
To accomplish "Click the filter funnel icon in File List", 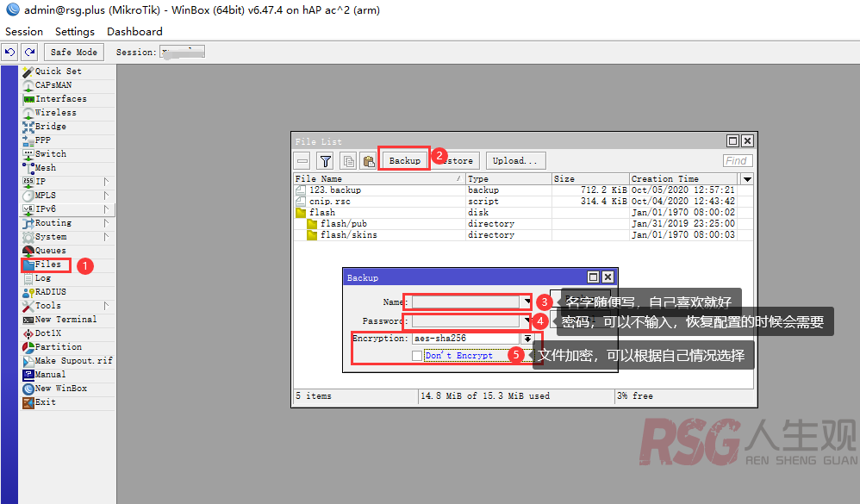I will [325, 161].
